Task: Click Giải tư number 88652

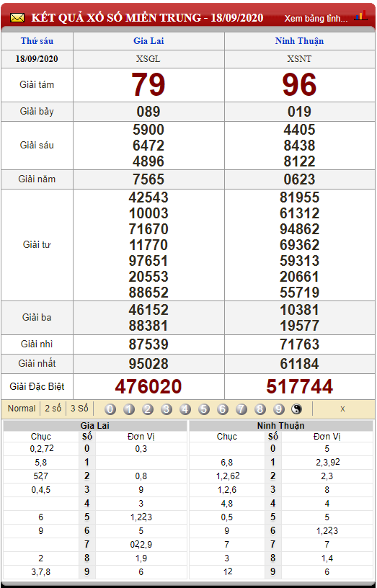Action: (148, 293)
